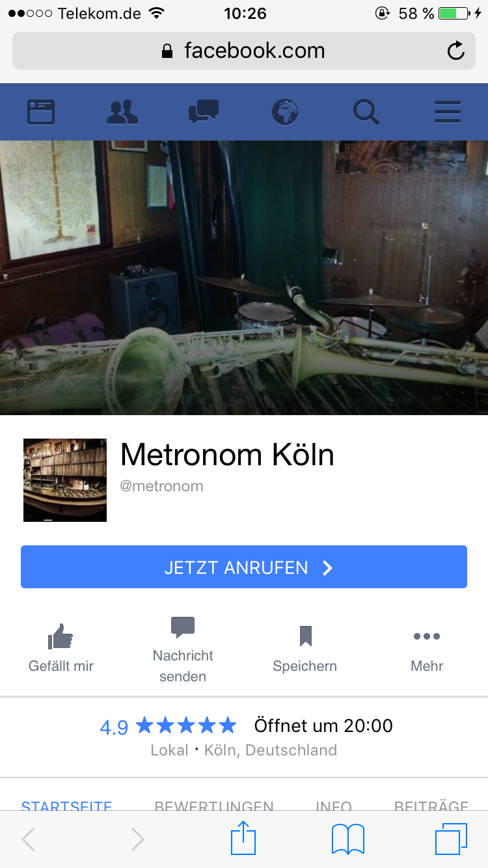Open Safari bookmarks book icon
Image resolution: width=488 pixels, height=868 pixels.
(x=348, y=839)
